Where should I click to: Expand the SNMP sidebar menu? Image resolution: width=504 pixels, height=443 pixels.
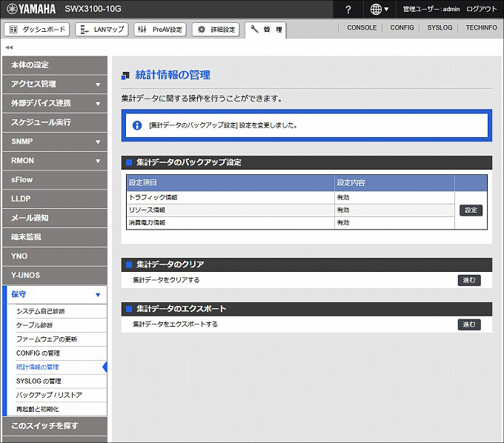(x=54, y=141)
